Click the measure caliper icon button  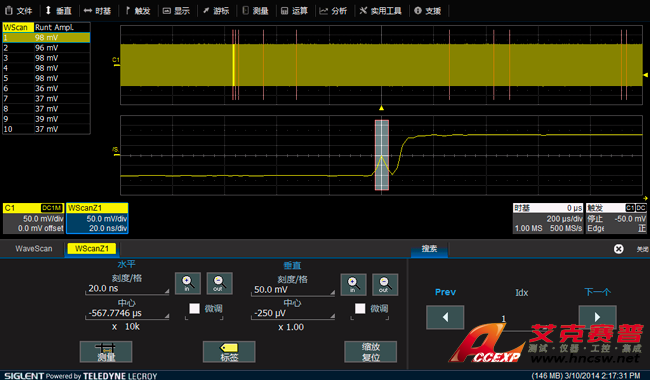pos(106,352)
